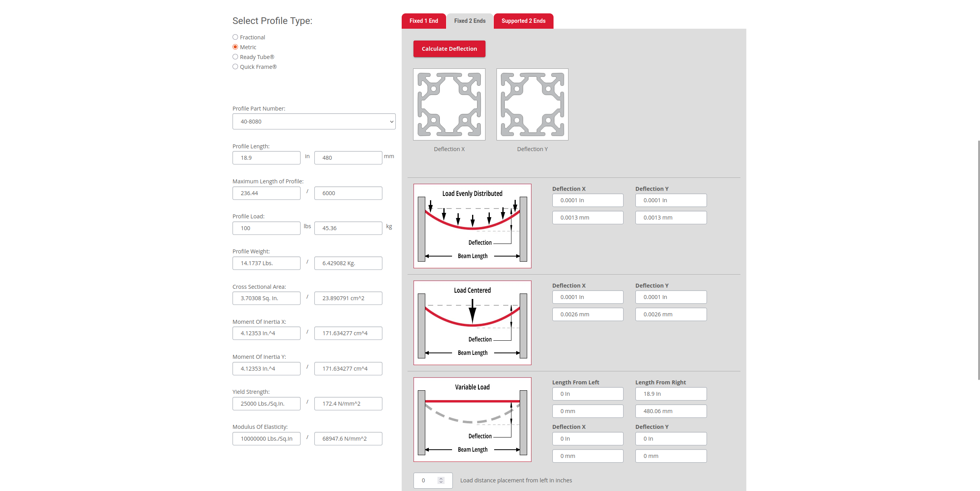Click the Variable Load diagram
The height and width of the screenshot is (491, 980).
click(472, 419)
